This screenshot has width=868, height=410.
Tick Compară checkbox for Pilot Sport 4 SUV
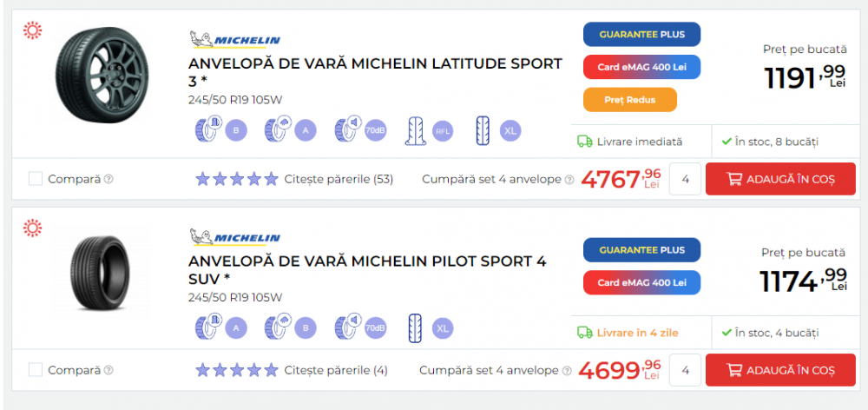(x=36, y=370)
